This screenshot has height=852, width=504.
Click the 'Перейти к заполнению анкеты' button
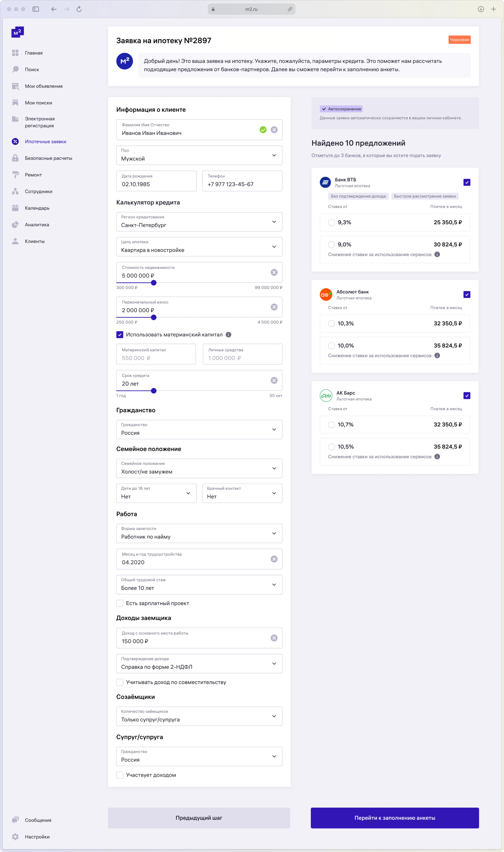(x=395, y=818)
